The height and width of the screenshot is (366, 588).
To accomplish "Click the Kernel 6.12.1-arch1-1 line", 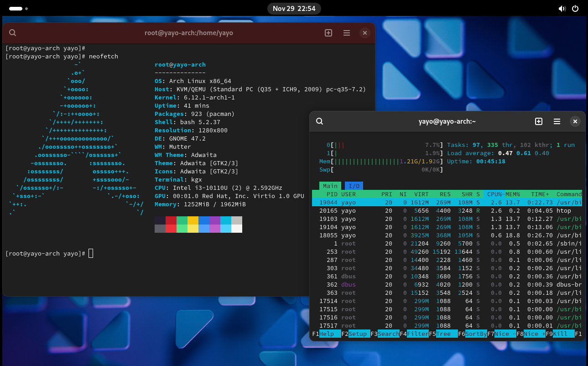I will pyautogui.click(x=195, y=98).
